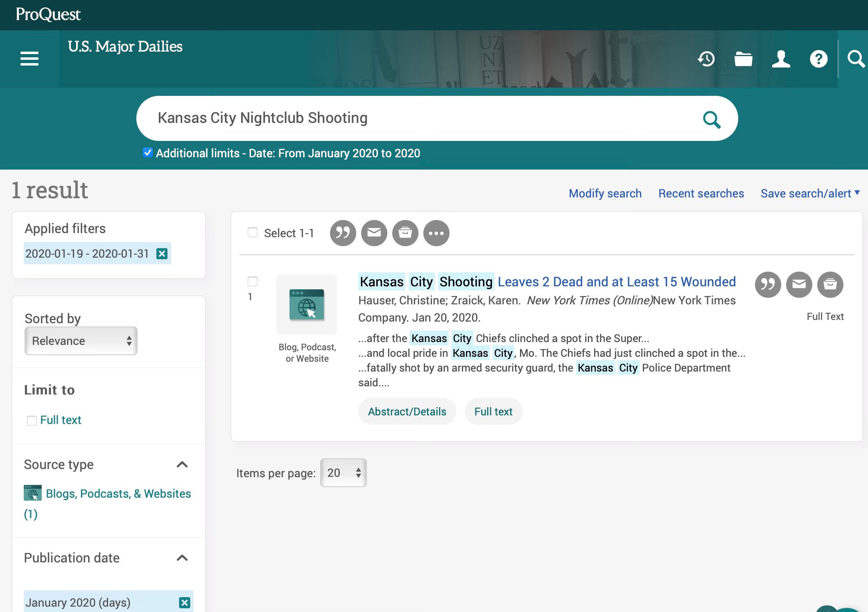
Task: Save the Kansas City Shooting article result
Action: (830, 285)
